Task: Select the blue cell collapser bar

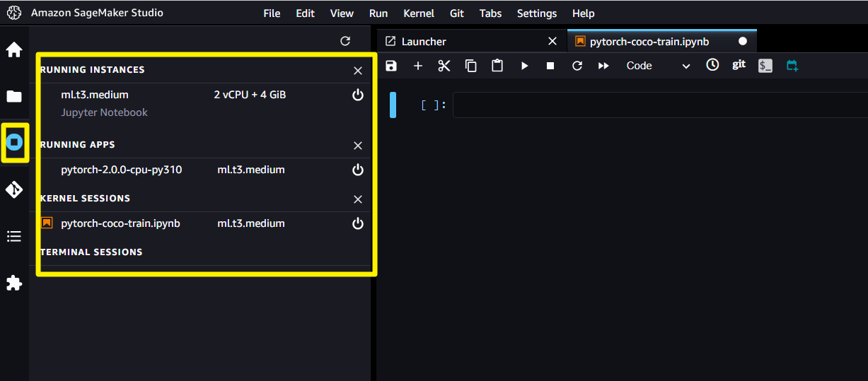Action: (393, 105)
